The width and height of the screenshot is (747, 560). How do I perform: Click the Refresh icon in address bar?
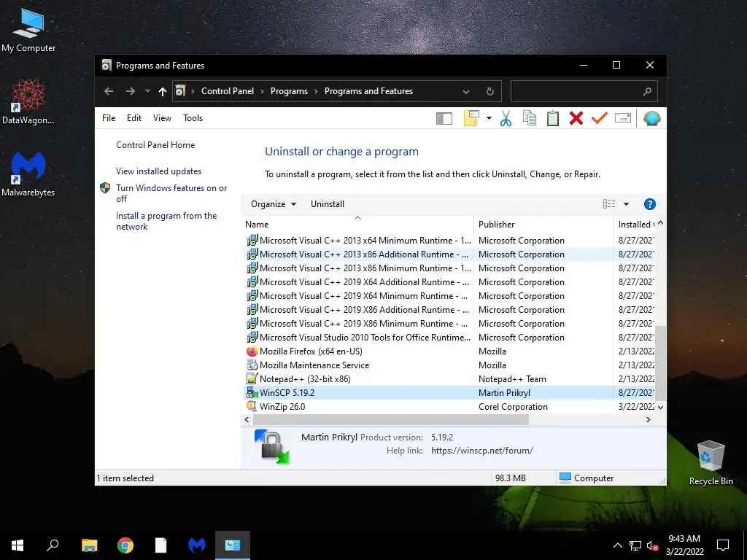[489, 91]
